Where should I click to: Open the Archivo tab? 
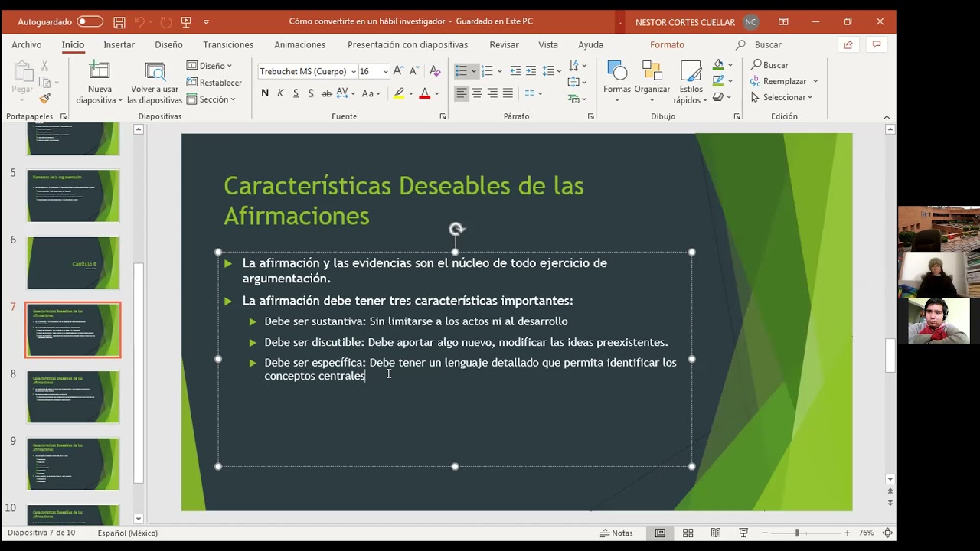(x=27, y=45)
